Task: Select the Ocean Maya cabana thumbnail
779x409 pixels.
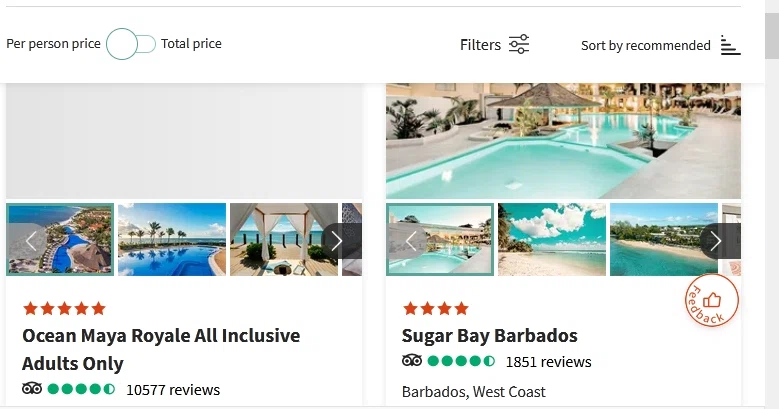Action: tap(284, 240)
